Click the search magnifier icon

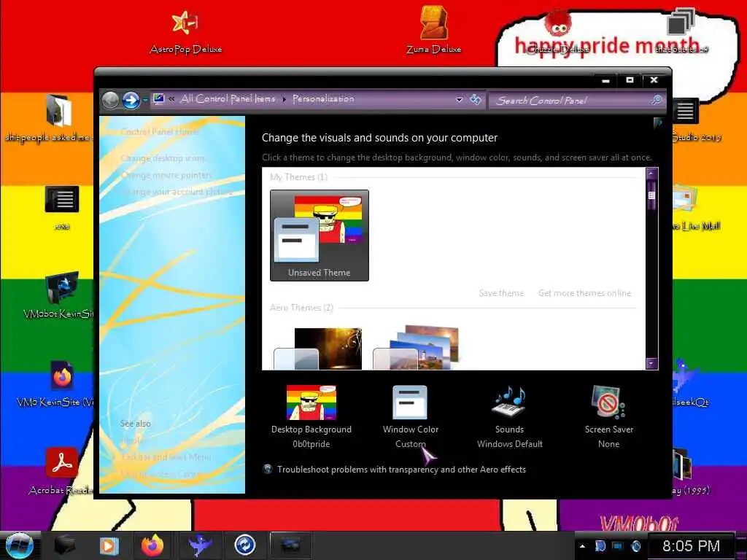click(657, 100)
